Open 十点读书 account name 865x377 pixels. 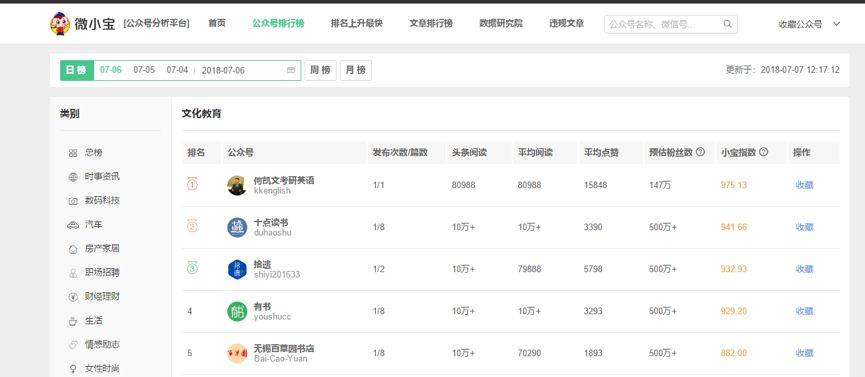click(x=271, y=222)
